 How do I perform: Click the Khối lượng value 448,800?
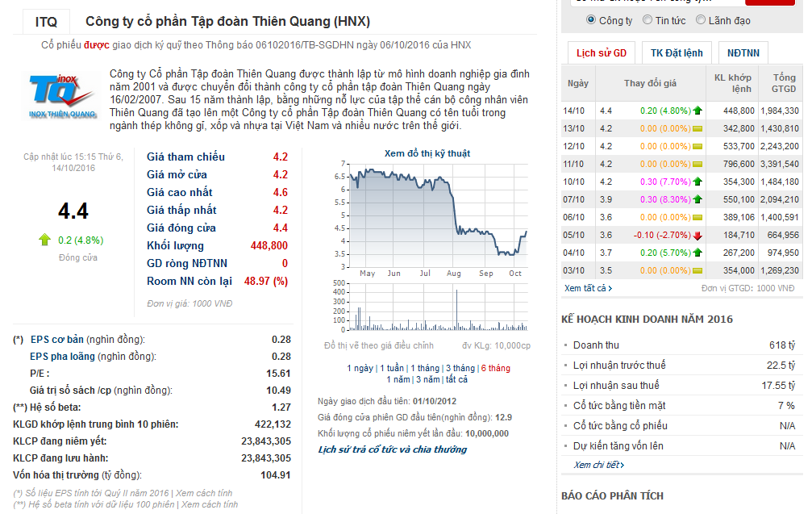[x=269, y=245]
